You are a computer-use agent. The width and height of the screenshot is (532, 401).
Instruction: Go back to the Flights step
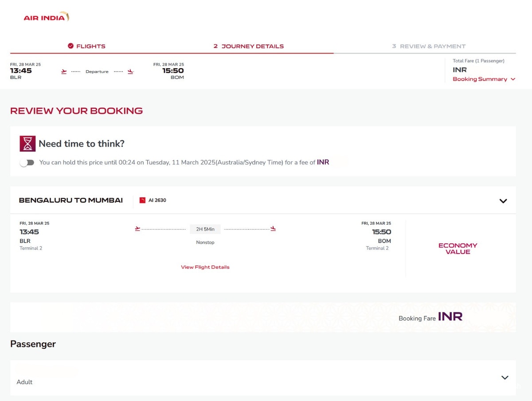point(86,46)
